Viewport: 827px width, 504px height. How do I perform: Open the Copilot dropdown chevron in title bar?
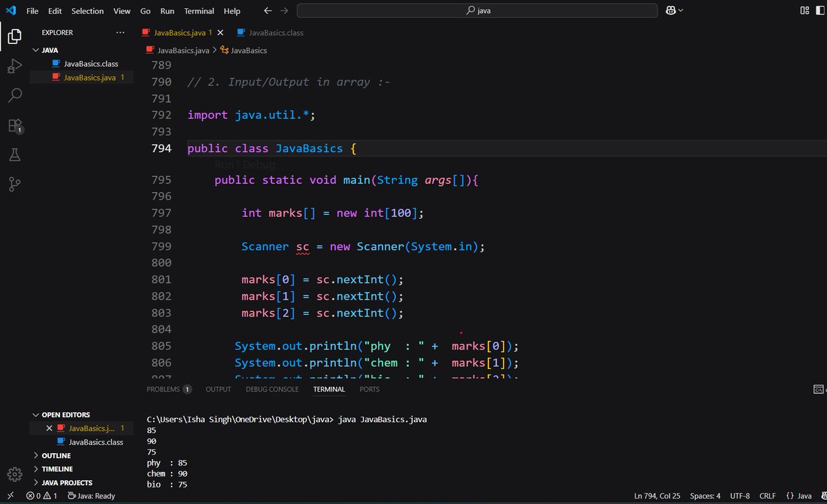[682, 10]
